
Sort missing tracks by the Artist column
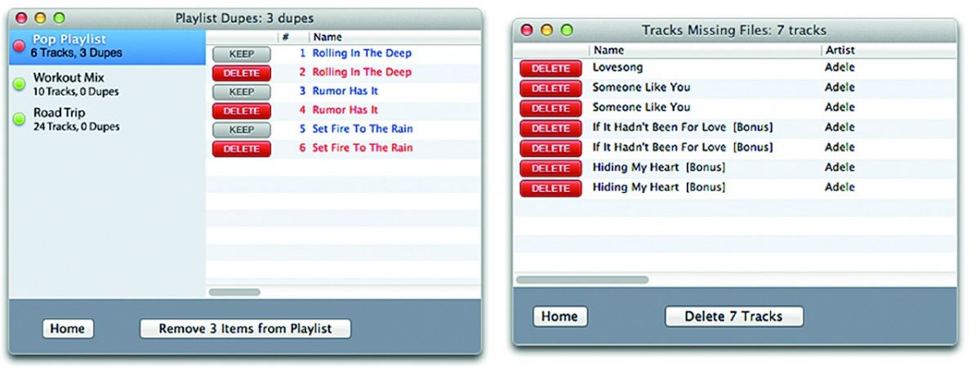click(x=886, y=51)
